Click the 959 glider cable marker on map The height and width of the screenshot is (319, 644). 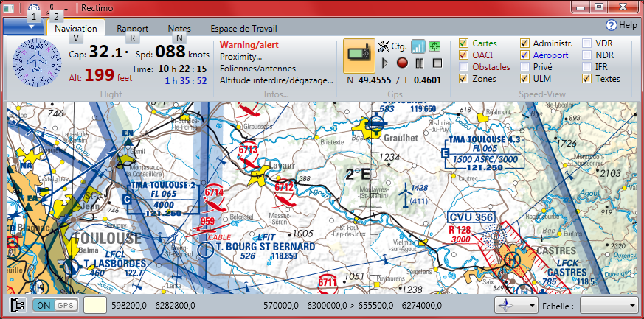point(208,225)
